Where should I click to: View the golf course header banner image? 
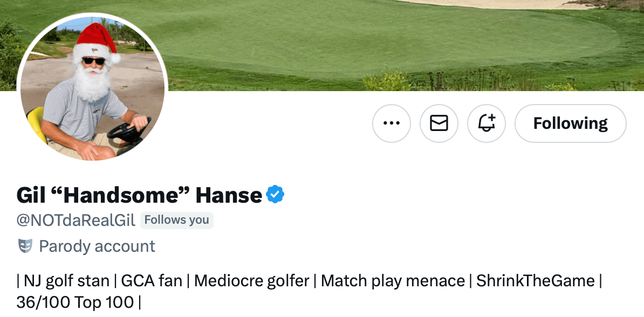point(378,43)
